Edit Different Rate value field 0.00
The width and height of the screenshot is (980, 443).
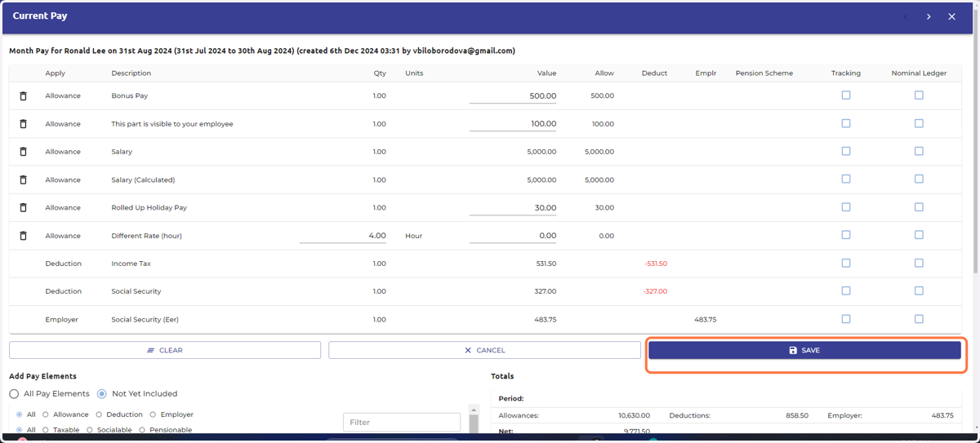(x=514, y=236)
